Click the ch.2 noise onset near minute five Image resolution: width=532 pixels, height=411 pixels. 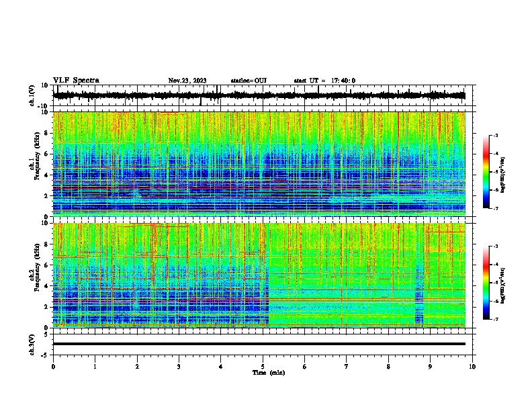click(269, 275)
